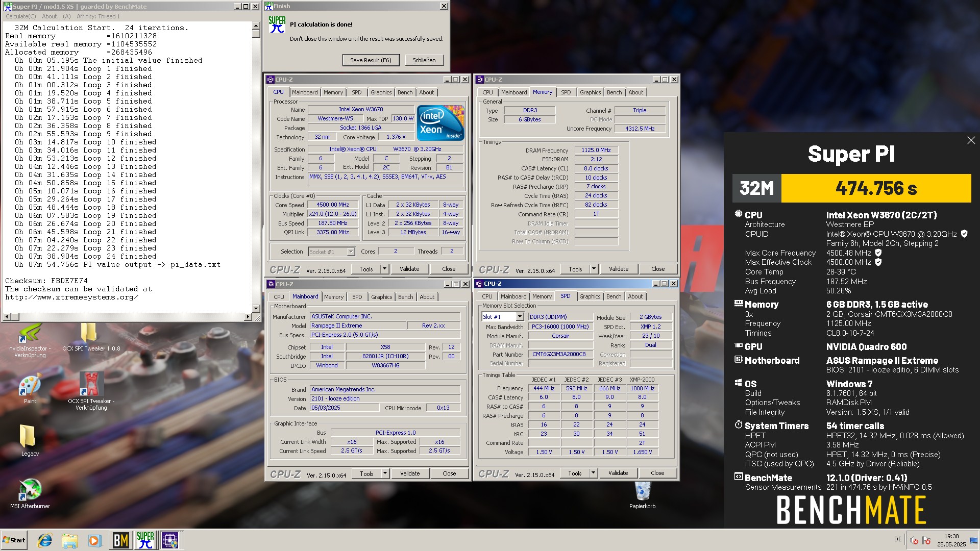Select SPD tab in Memory CPU-Z window
This screenshot has height=551, width=980.
566,92
